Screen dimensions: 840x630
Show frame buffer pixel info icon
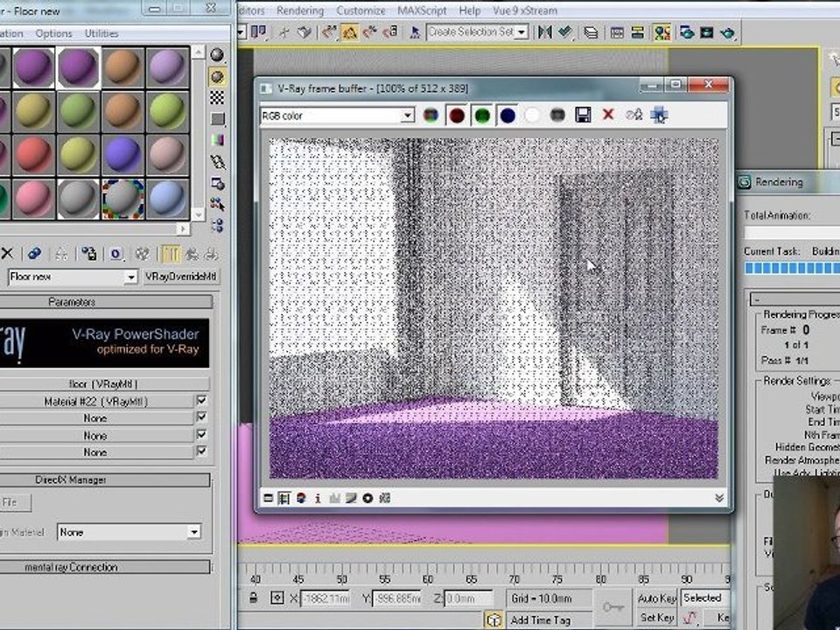[x=317, y=499]
